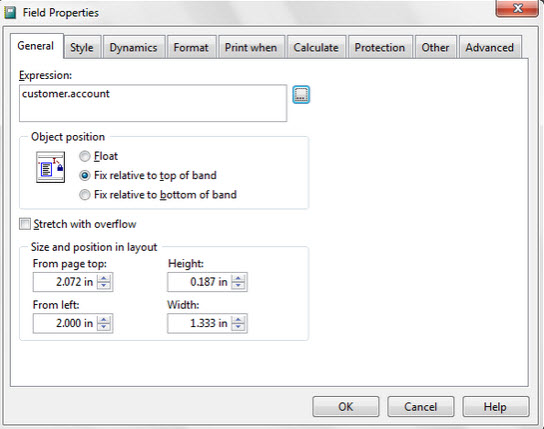
Task: Increase the Height spinner value
Action: [x=238, y=278]
